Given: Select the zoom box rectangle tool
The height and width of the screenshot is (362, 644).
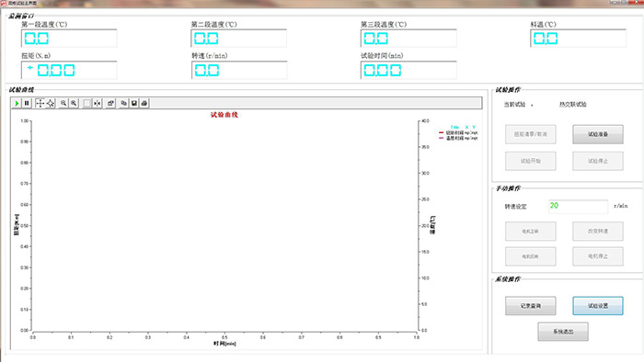Looking at the screenshot, I should coord(86,103).
